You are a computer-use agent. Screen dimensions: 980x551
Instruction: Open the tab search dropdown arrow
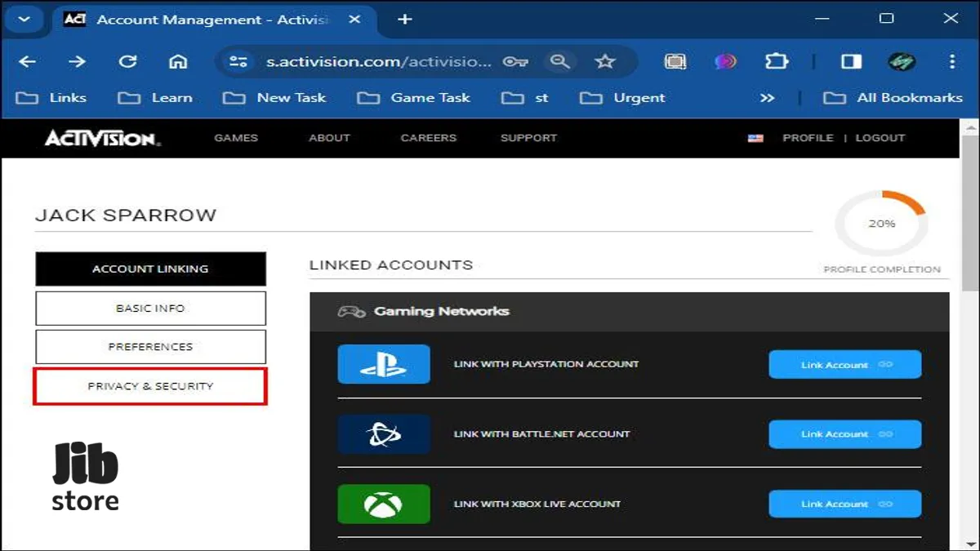tap(24, 19)
